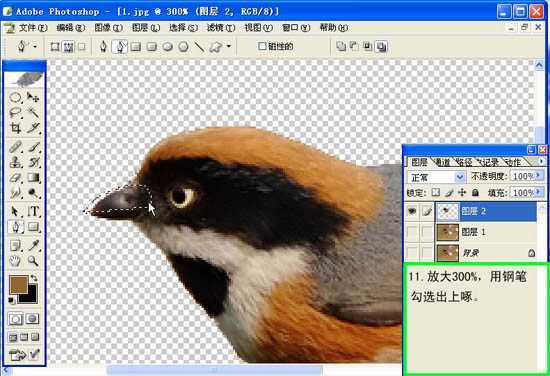Select the Rectangle shape tool in toolbox
Viewport: 550px width, 376px height.
(x=33, y=227)
